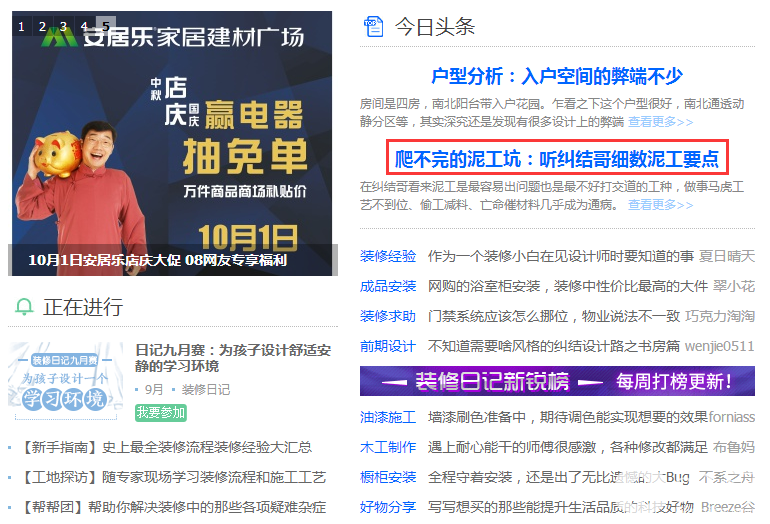Viewport: 770px width, 524px height.
Task: Click the 装修日记新锐榜 purple banner
Action: point(557,381)
